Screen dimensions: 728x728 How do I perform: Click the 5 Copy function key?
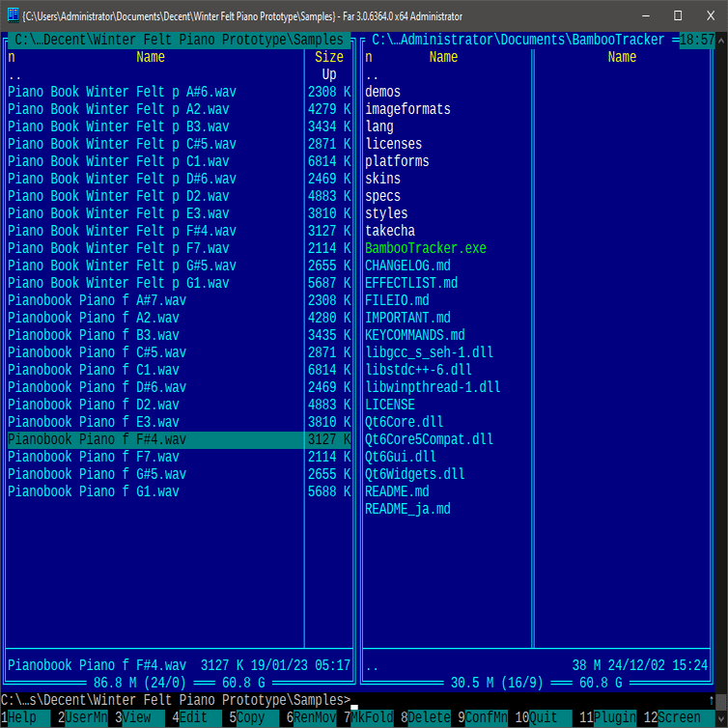tap(254, 716)
